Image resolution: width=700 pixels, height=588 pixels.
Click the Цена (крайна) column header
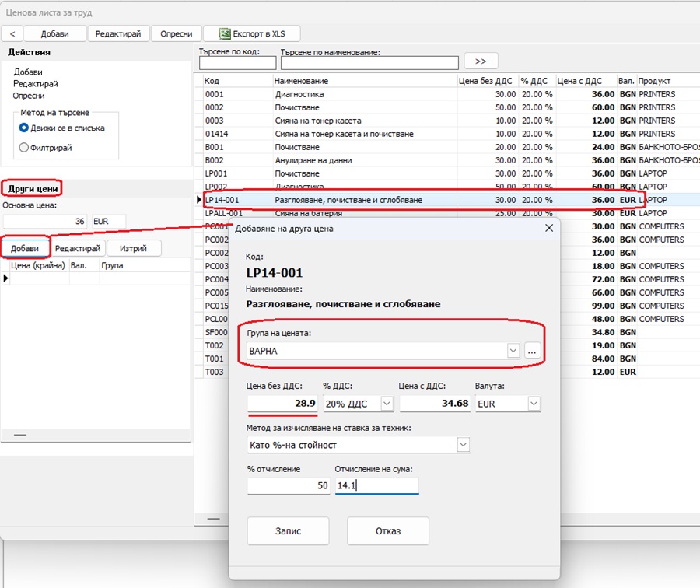click(x=38, y=265)
